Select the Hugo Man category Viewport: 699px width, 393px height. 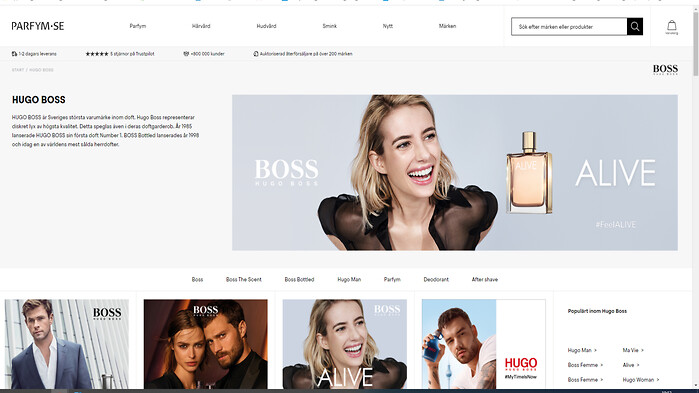coord(349,279)
